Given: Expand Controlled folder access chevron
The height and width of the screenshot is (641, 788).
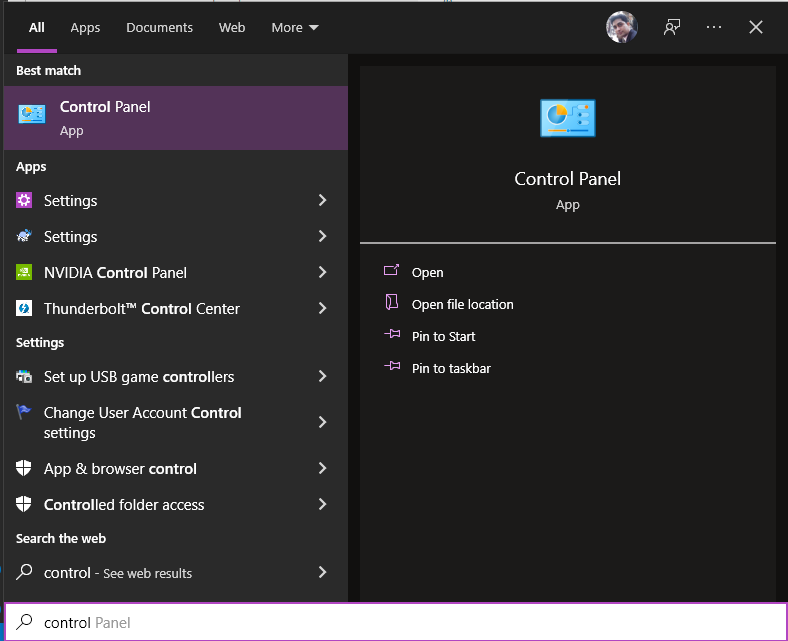Looking at the screenshot, I should pyautogui.click(x=322, y=505).
